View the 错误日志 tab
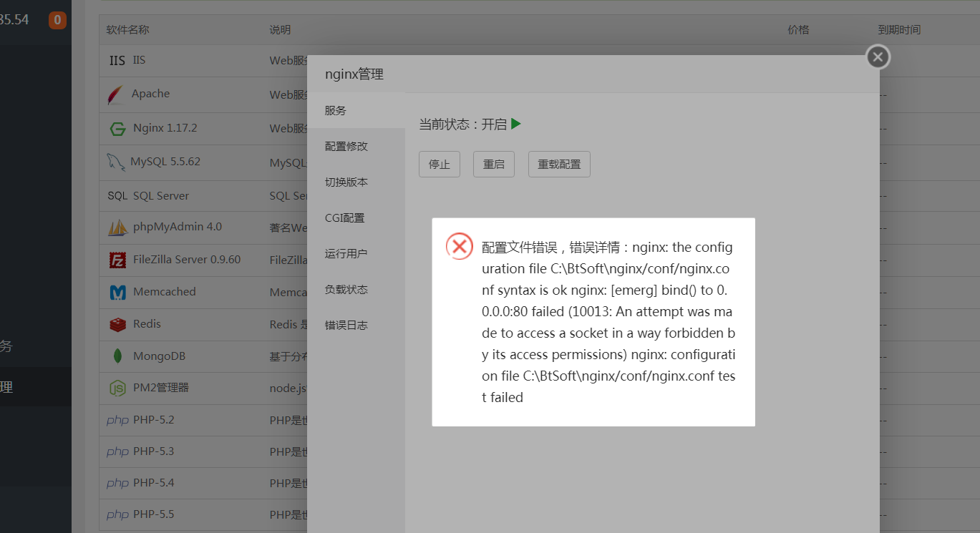The height and width of the screenshot is (533, 980). tap(356, 325)
